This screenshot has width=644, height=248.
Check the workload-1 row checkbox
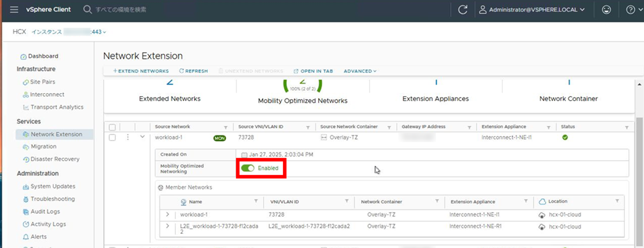(112, 138)
